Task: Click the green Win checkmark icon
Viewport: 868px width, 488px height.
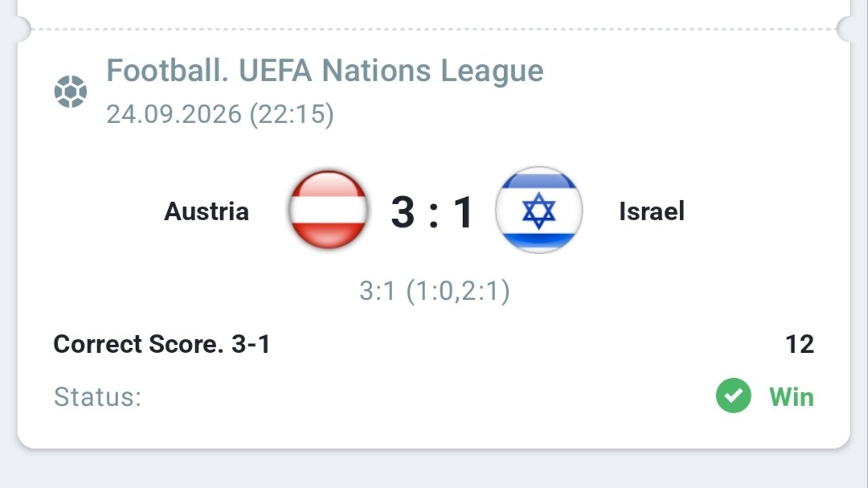Action: (733, 396)
